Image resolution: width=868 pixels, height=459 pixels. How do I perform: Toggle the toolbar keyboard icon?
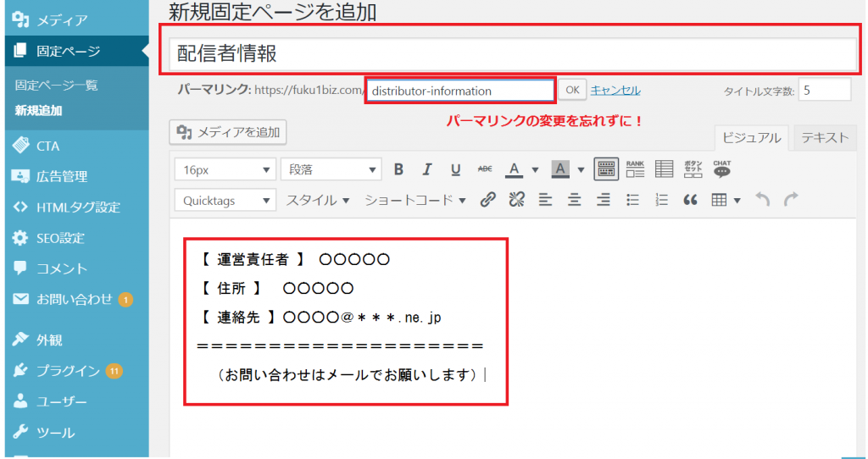click(606, 169)
